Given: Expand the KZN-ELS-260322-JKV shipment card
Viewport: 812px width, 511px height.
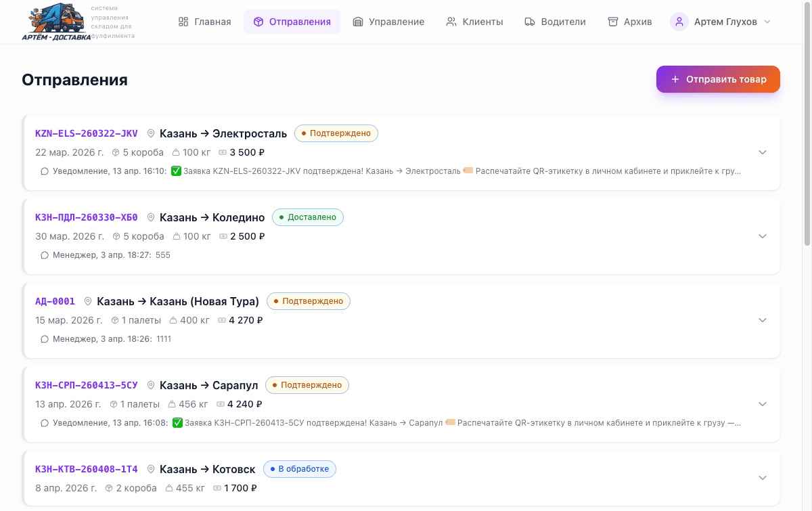Looking at the screenshot, I should click(x=763, y=152).
